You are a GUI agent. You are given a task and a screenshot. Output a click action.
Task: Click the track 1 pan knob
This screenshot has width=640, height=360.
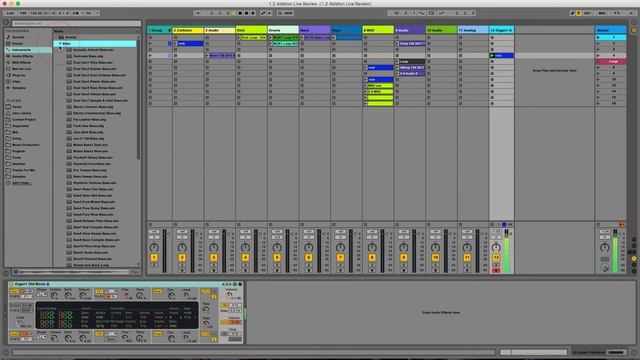pyautogui.click(x=154, y=247)
